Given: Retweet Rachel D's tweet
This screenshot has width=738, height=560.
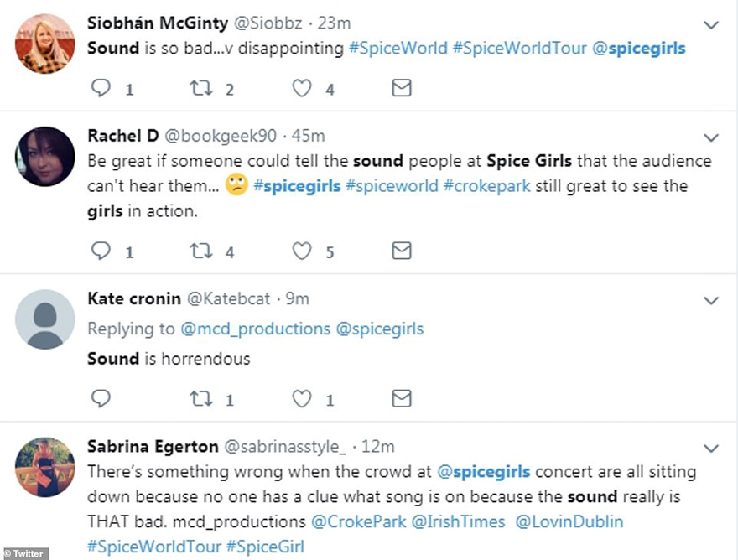Looking at the screenshot, I should (201, 251).
